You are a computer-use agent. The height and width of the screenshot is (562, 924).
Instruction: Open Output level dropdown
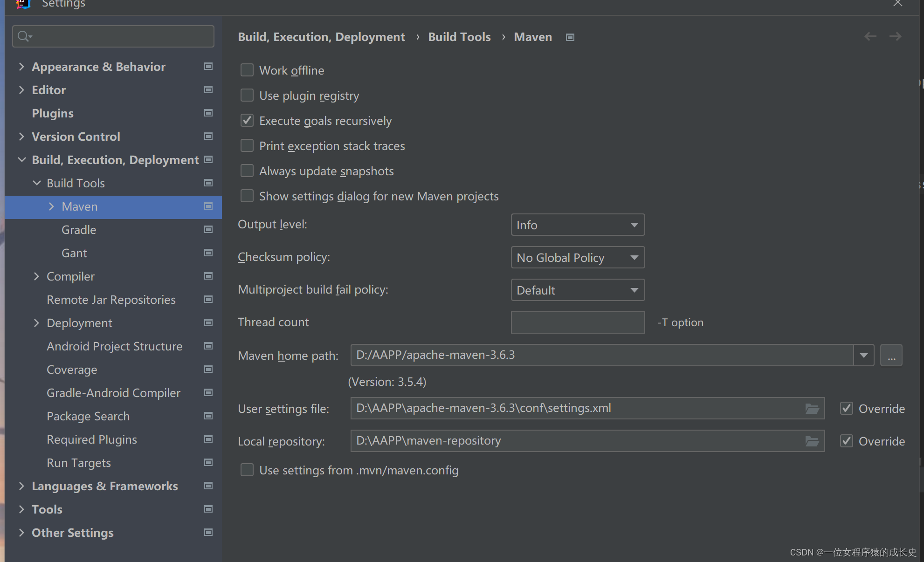click(x=578, y=225)
